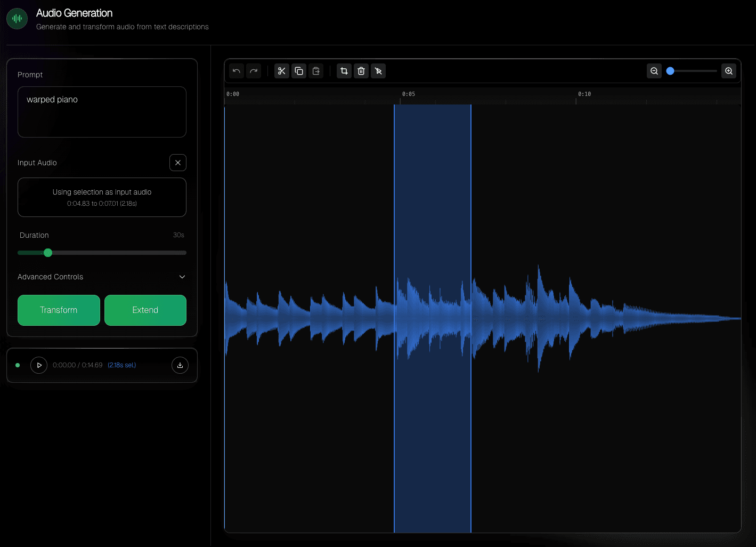Clear the selection with the deselect cursor icon
Screen dimensions: 756x547
pos(378,71)
